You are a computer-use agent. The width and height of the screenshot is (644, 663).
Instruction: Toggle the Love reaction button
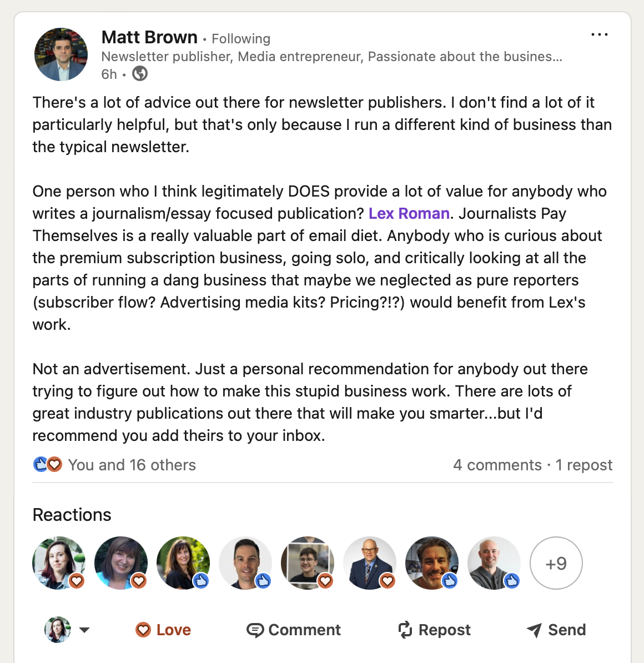pyautogui.click(x=163, y=630)
